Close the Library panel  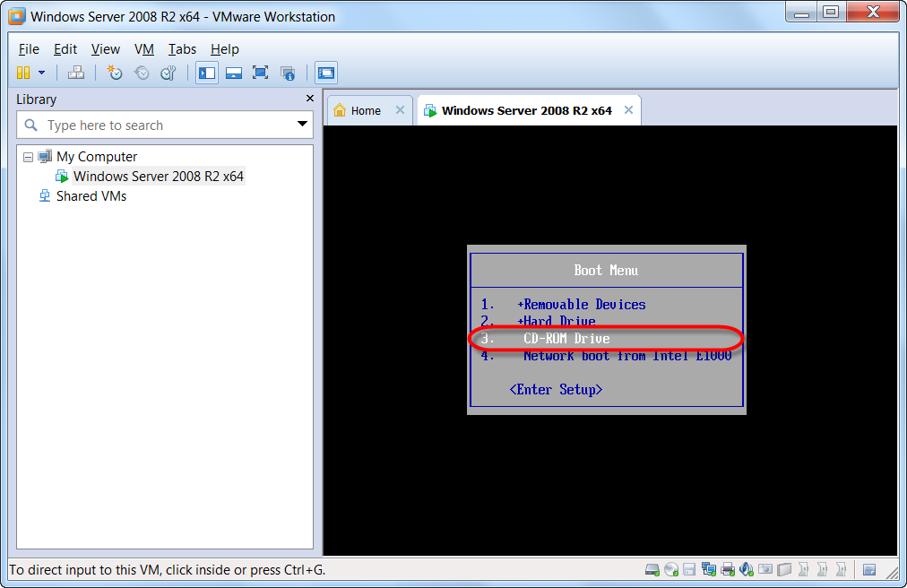tap(310, 99)
